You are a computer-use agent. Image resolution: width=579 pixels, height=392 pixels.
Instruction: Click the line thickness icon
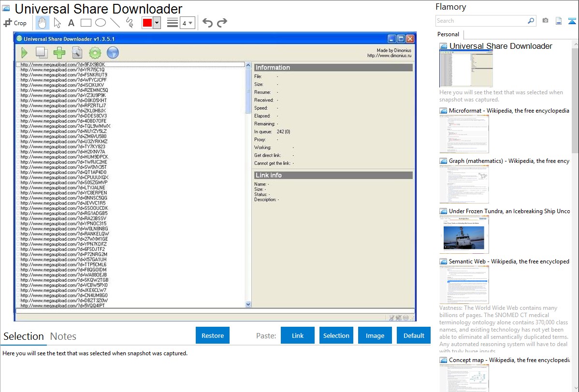coord(173,23)
